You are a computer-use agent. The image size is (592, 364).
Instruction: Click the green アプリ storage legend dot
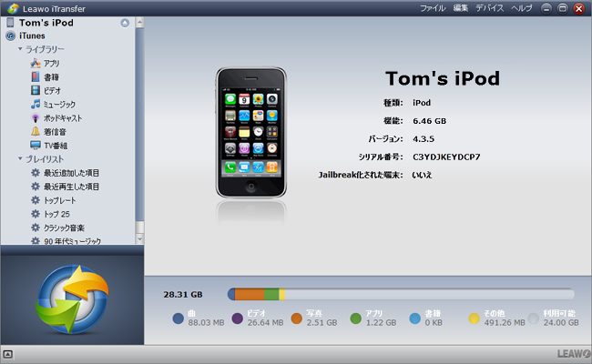[x=355, y=318]
